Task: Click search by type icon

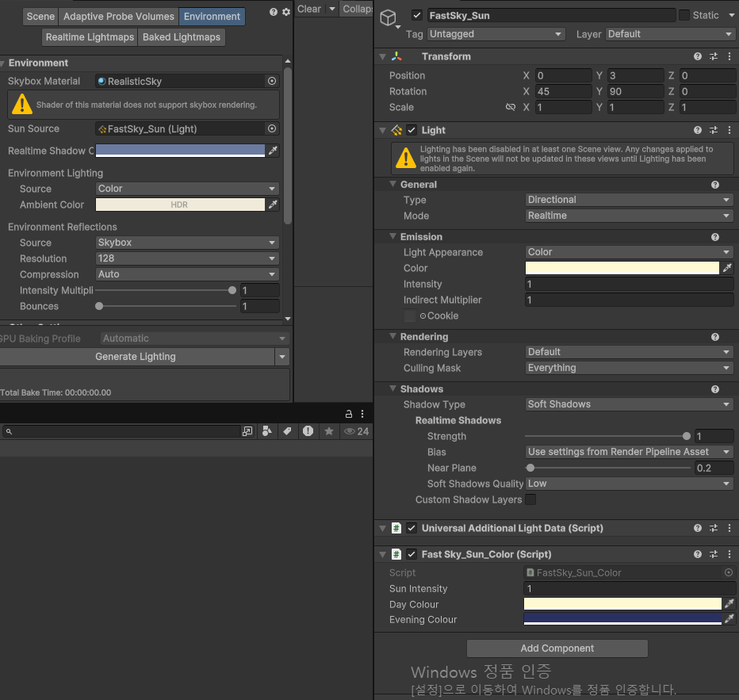Action: [266, 431]
